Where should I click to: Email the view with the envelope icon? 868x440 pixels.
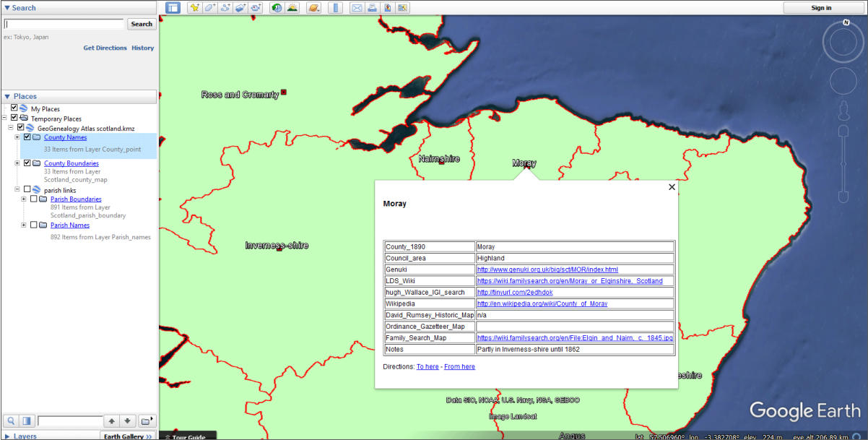coord(357,8)
